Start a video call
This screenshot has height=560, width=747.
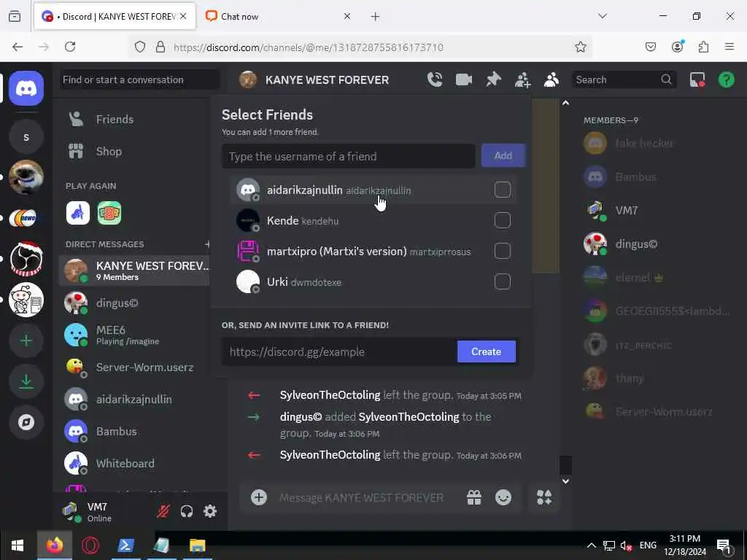[x=463, y=79]
